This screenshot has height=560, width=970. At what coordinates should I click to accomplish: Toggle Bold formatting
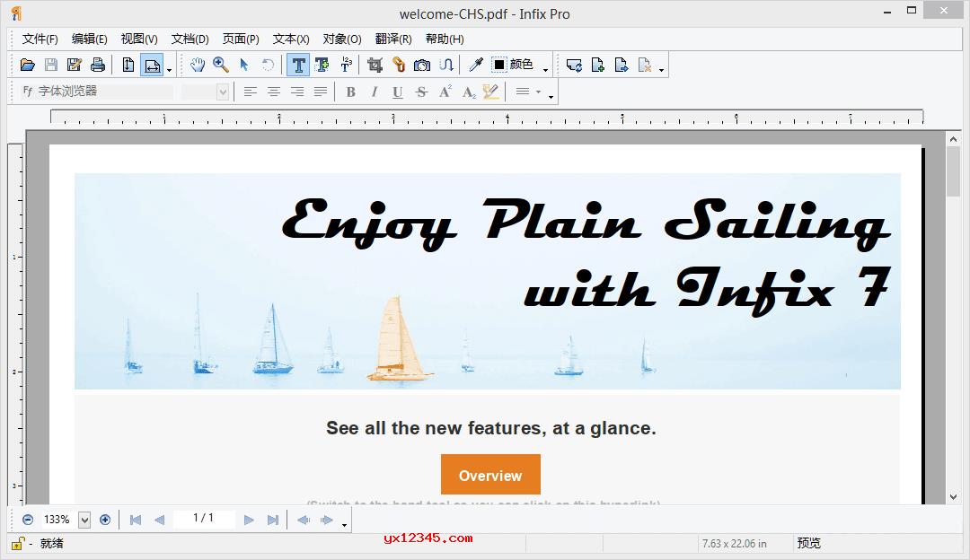[351, 92]
